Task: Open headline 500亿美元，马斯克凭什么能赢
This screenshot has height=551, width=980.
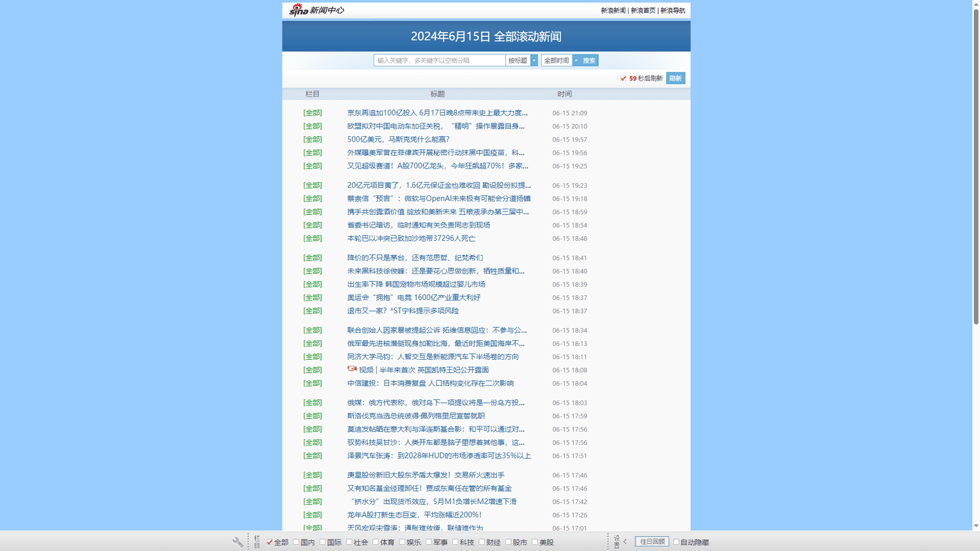Action: point(398,139)
